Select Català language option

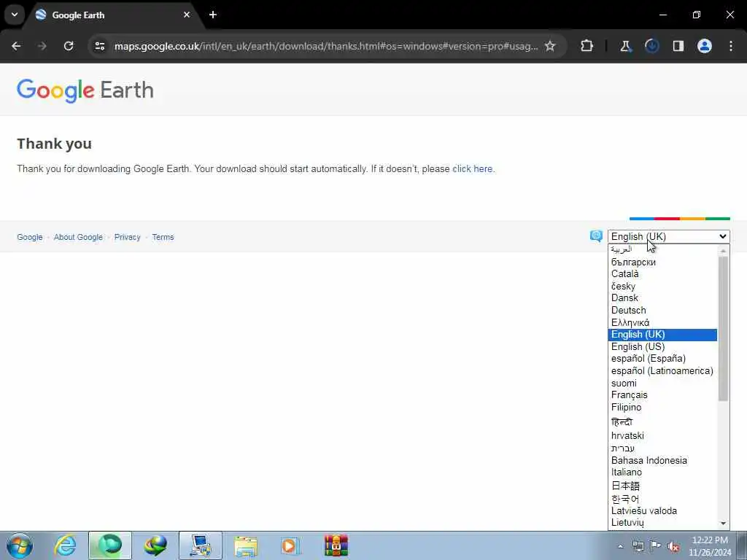(662, 274)
